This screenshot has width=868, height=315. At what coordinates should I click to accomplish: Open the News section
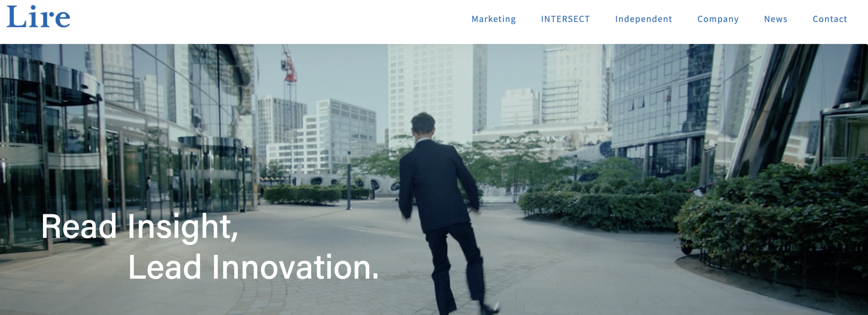coord(775,19)
